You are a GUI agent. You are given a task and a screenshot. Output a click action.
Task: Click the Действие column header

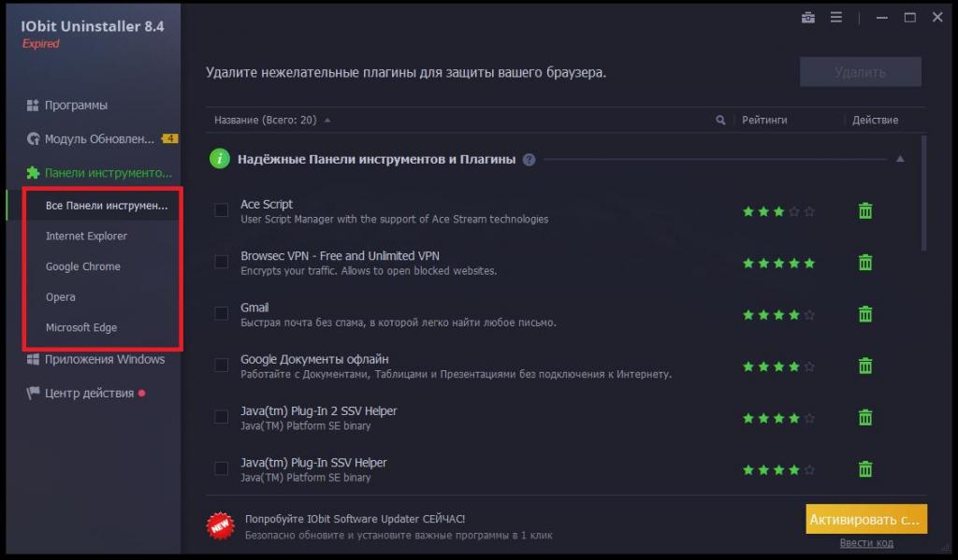(875, 121)
